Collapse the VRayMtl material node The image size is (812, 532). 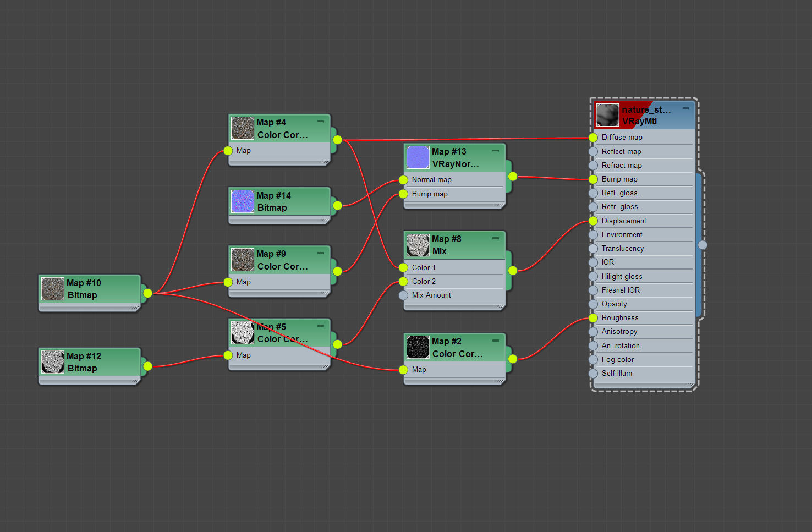click(x=685, y=108)
